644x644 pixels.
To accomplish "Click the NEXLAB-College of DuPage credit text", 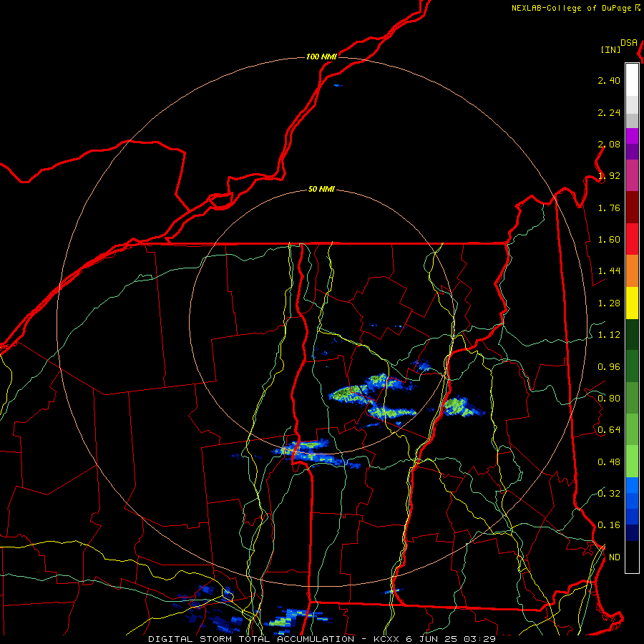I will pos(572,8).
